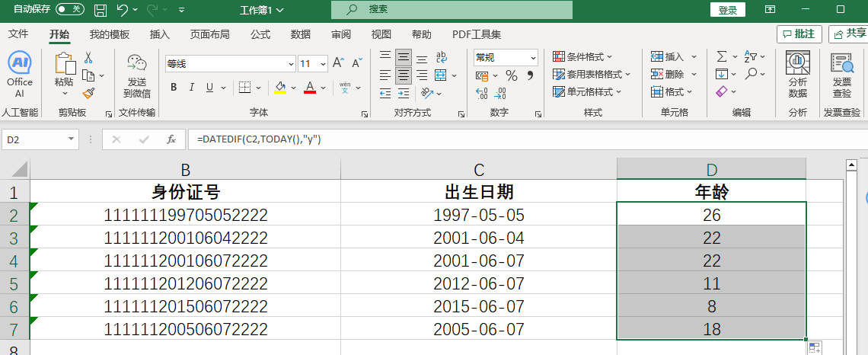868x355 pixels.
Task: Merge and center cells icon
Action: click(441, 75)
